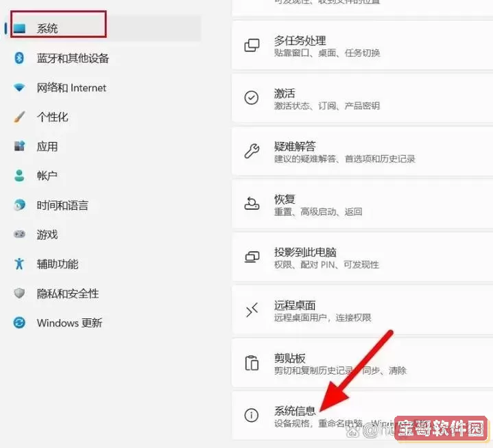This screenshot has width=493, height=448.
Task: Click the Apps icon in sidebar
Action: (x=19, y=146)
